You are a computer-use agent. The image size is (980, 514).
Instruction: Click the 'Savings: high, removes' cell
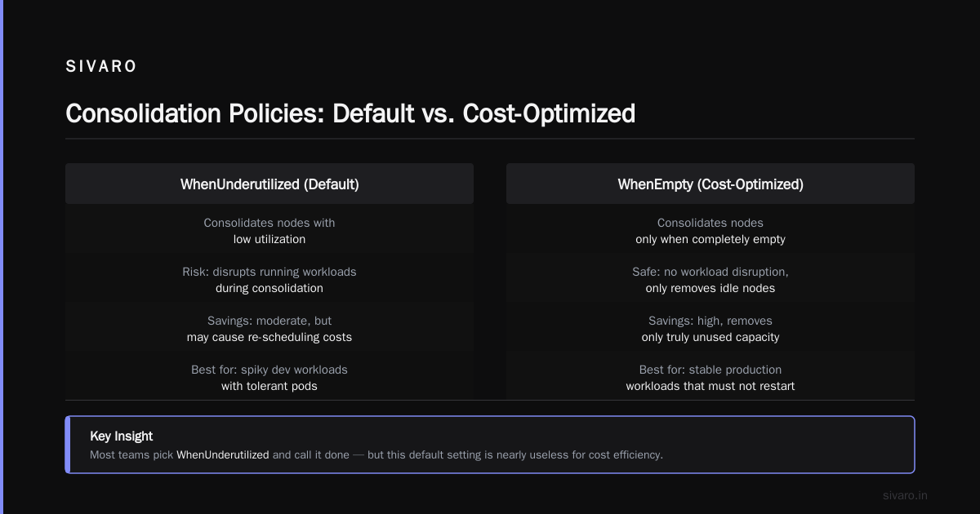point(710,328)
